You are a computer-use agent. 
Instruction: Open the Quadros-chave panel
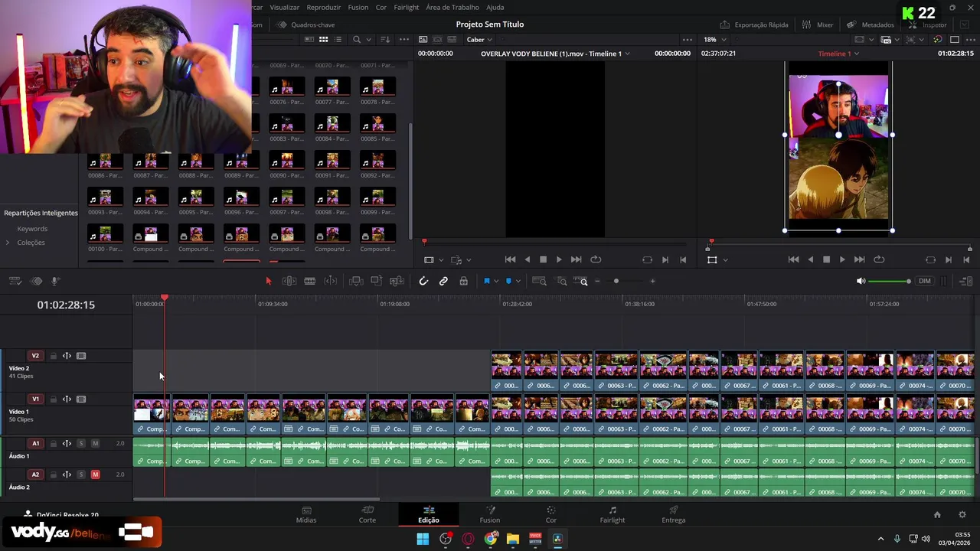305,24
